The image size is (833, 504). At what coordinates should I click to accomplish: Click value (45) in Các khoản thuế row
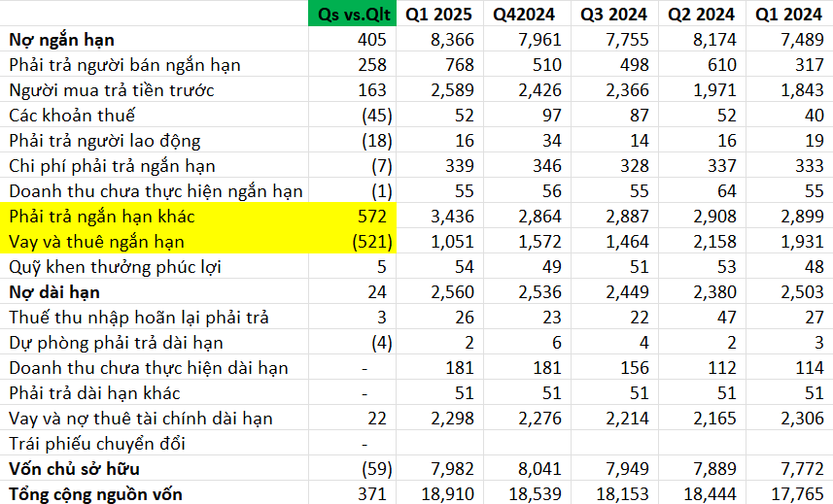(x=377, y=116)
